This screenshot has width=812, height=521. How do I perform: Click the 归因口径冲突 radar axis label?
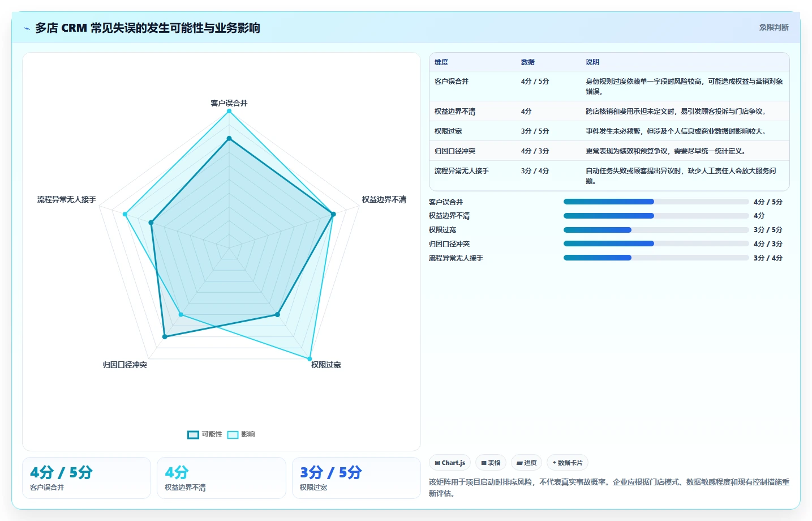125,365
